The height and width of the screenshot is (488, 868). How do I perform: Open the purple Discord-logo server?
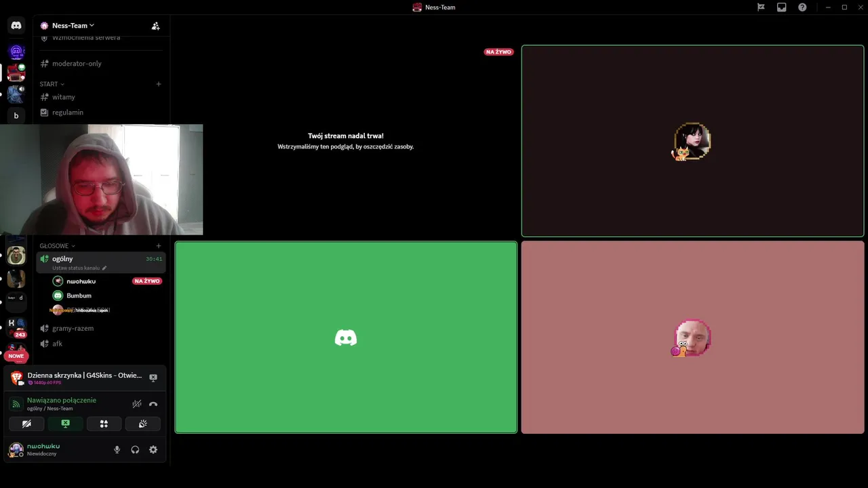pos(16,52)
